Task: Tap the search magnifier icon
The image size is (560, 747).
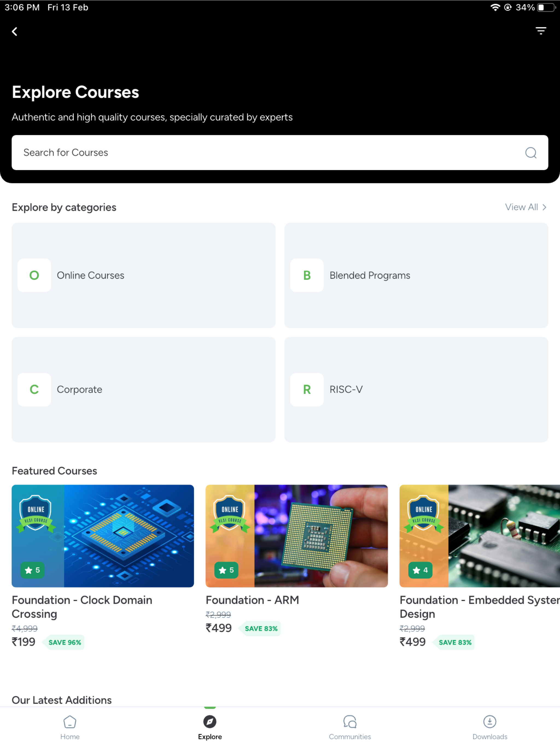Action: tap(531, 153)
